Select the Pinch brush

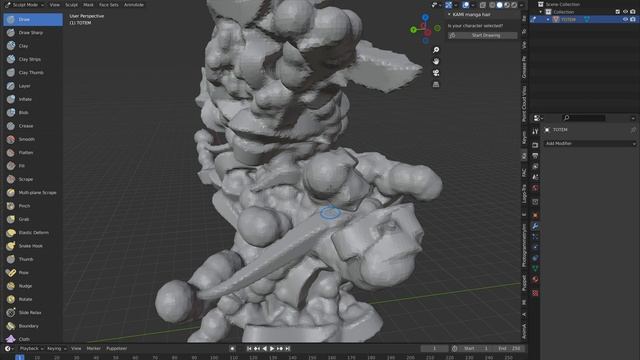pyautogui.click(x=33, y=206)
